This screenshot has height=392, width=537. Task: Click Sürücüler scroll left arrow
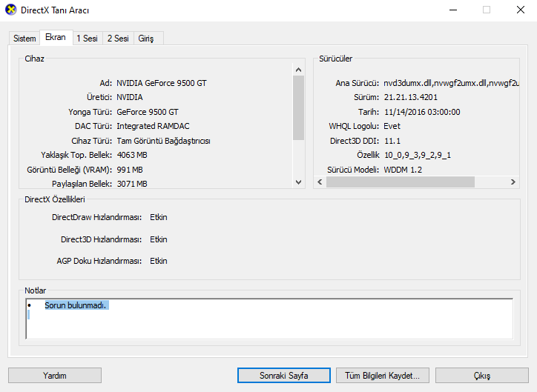pyautogui.click(x=320, y=182)
